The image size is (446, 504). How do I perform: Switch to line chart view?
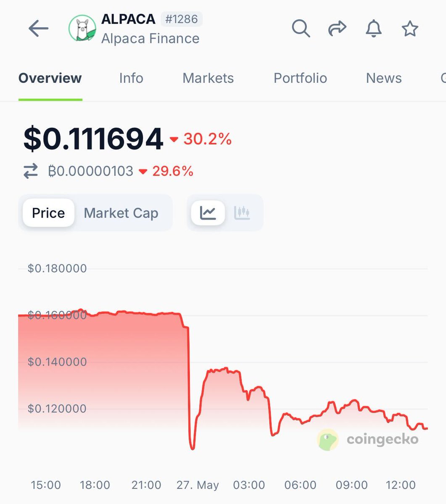point(208,213)
